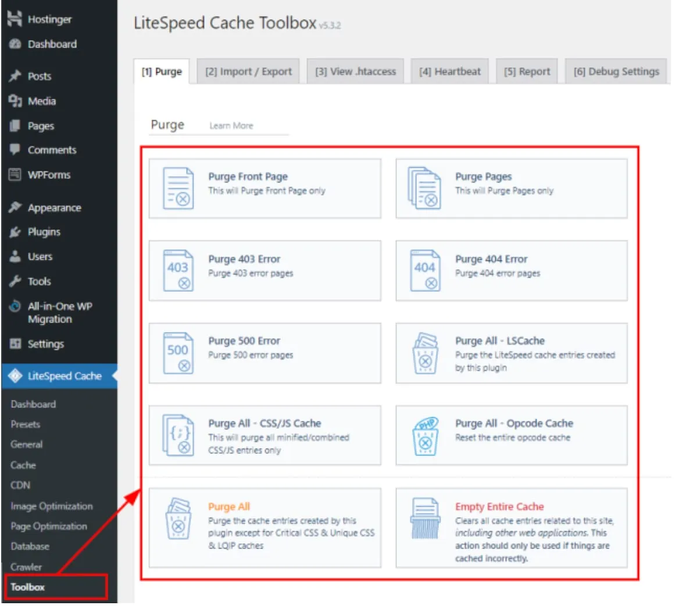Click the Hostinger logo icon in sidebar
Screen dimensions: 679x616
(x=15, y=19)
